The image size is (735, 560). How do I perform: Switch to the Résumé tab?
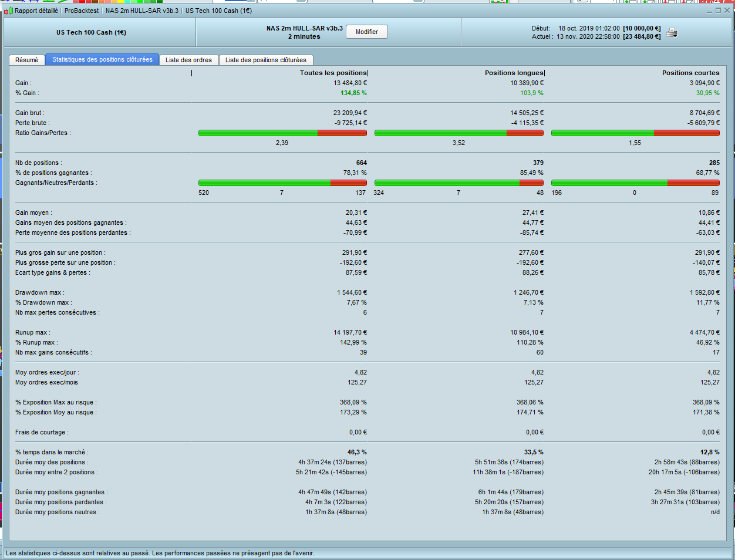click(27, 60)
